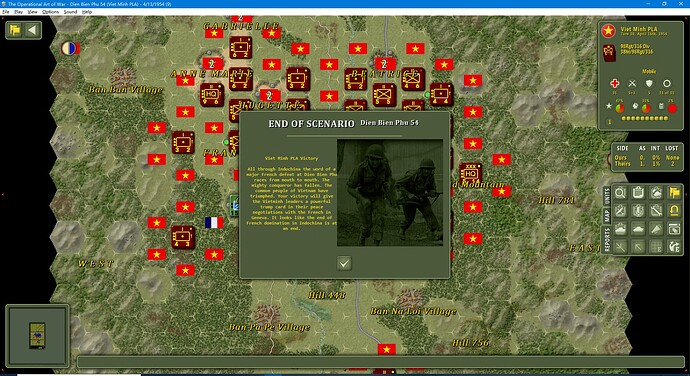Screen dimensions: 690x376
Task: Click the yellow flag icon in reports panel
Action: 674,193
